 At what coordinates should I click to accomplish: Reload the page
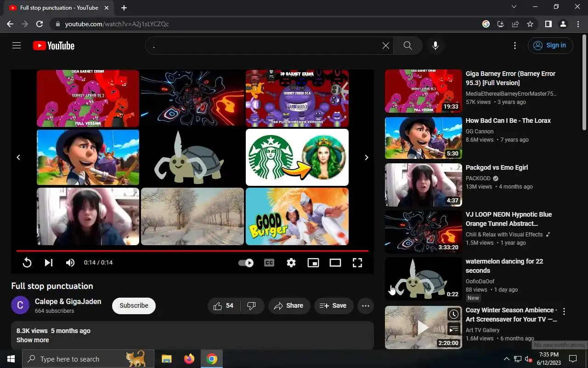tap(40, 24)
